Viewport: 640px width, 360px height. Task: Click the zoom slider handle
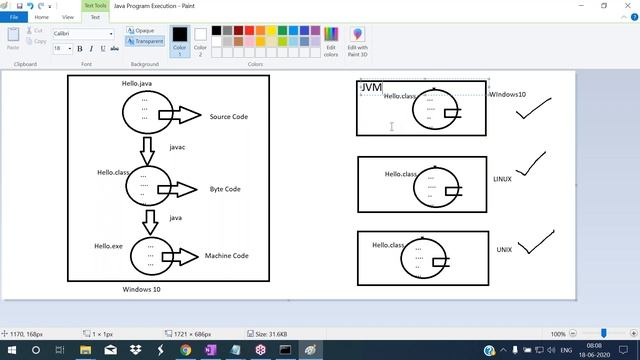coord(604,333)
